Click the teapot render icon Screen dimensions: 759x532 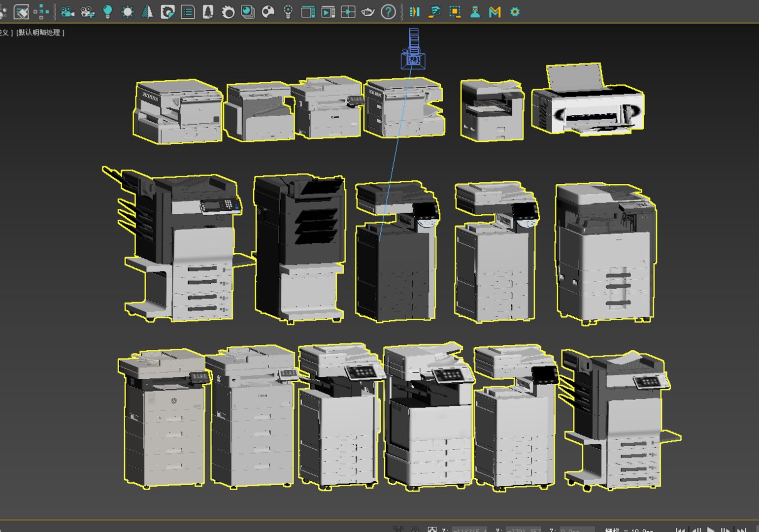click(368, 12)
